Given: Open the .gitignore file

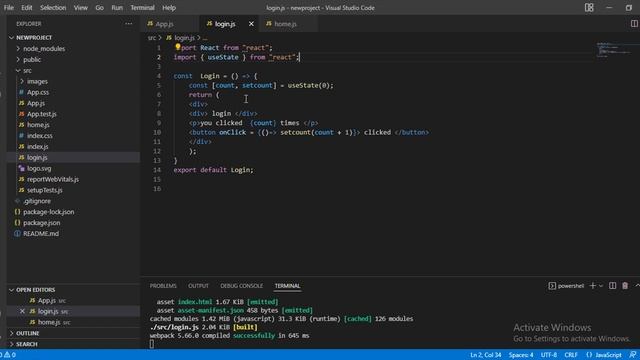Looking at the screenshot, I should [x=37, y=201].
